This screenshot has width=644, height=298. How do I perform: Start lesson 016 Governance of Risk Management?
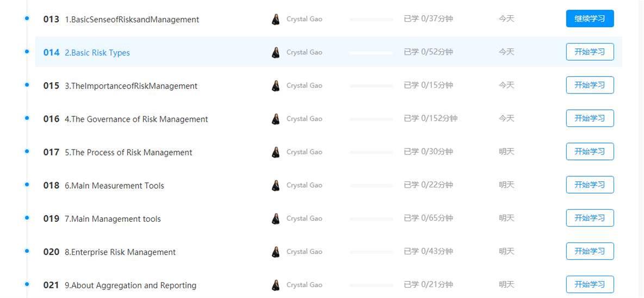(x=590, y=118)
